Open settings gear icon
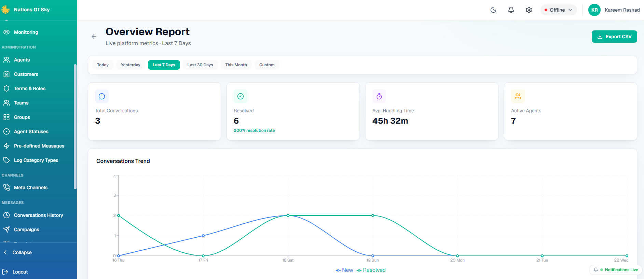The width and height of the screenshot is (644, 279). click(x=529, y=10)
